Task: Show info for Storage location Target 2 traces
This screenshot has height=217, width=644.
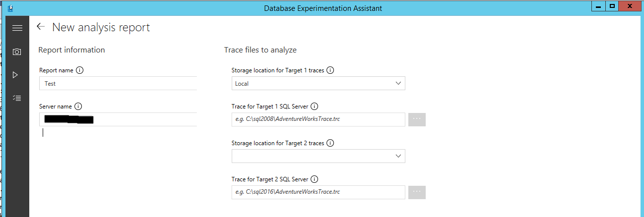Action: [x=330, y=143]
